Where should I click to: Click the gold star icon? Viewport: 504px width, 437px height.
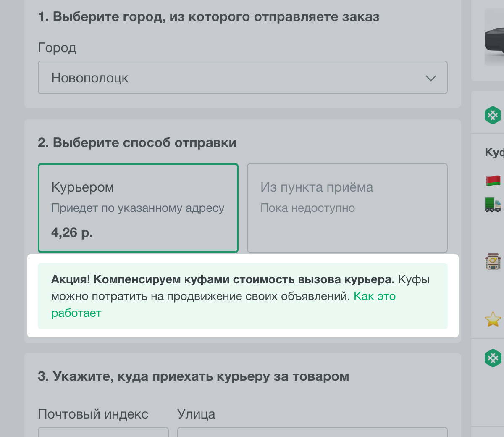click(493, 320)
